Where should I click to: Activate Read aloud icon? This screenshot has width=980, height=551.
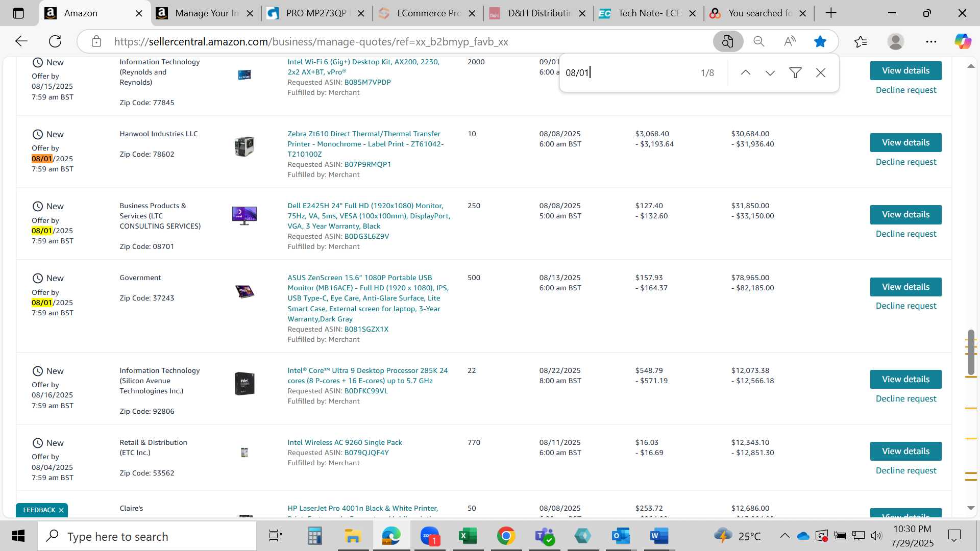(x=790, y=41)
